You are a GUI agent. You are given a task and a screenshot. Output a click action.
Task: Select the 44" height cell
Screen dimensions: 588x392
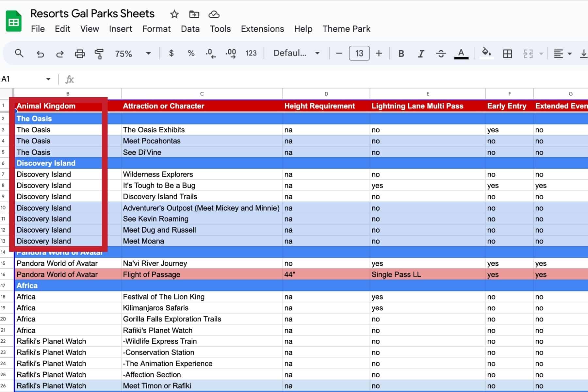(x=326, y=274)
